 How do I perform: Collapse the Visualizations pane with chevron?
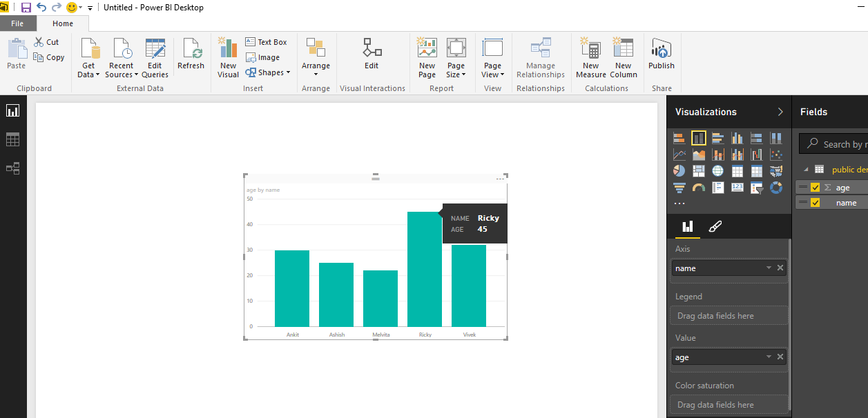(x=780, y=112)
